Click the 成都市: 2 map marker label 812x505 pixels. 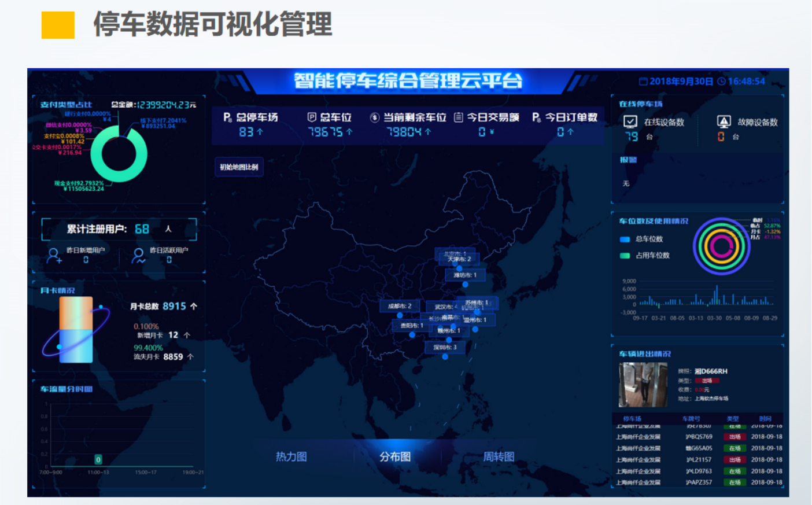click(x=400, y=306)
